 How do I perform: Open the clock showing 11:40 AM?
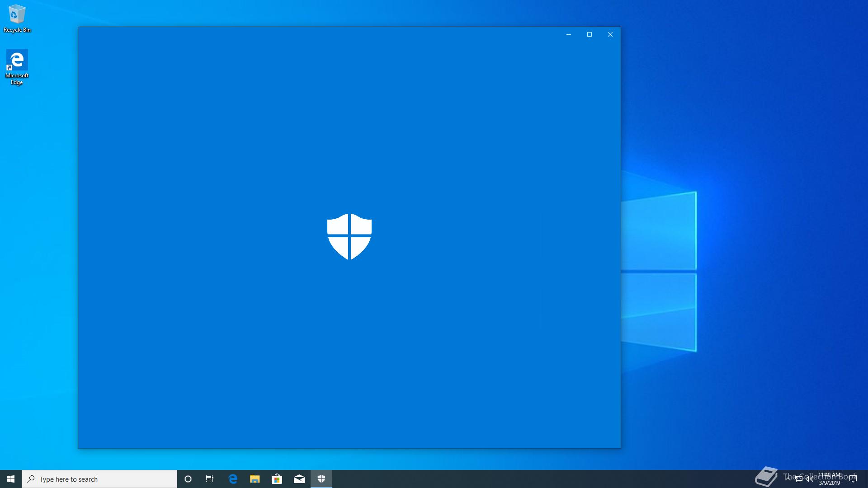(x=830, y=479)
